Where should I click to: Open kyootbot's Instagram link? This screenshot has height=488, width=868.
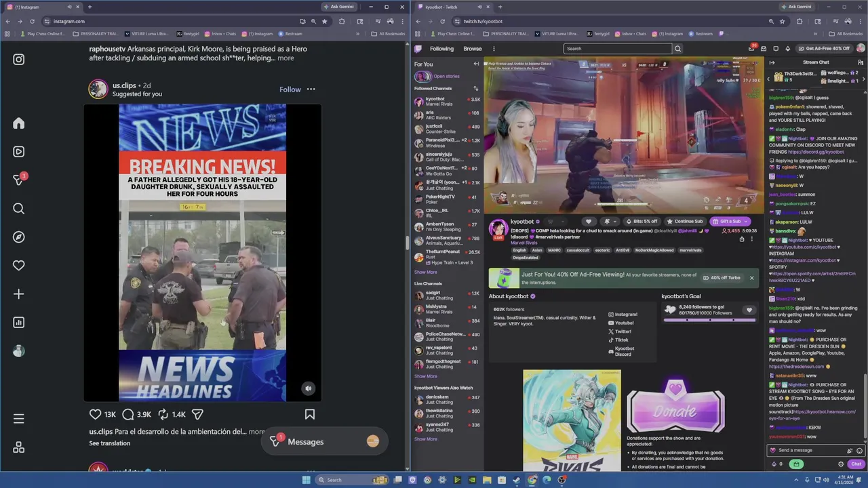coord(623,314)
